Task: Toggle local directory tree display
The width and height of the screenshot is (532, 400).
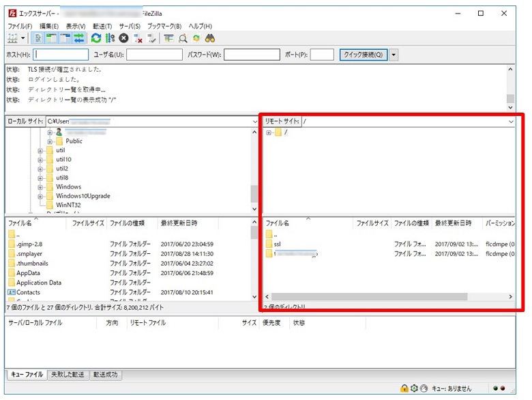Action: point(51,39)
